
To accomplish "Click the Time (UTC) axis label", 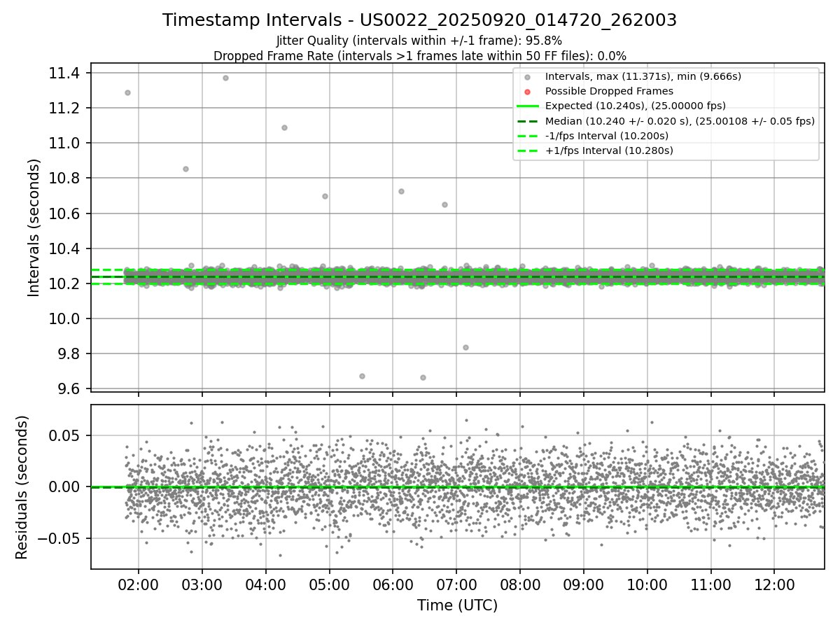I will (458, 605).
